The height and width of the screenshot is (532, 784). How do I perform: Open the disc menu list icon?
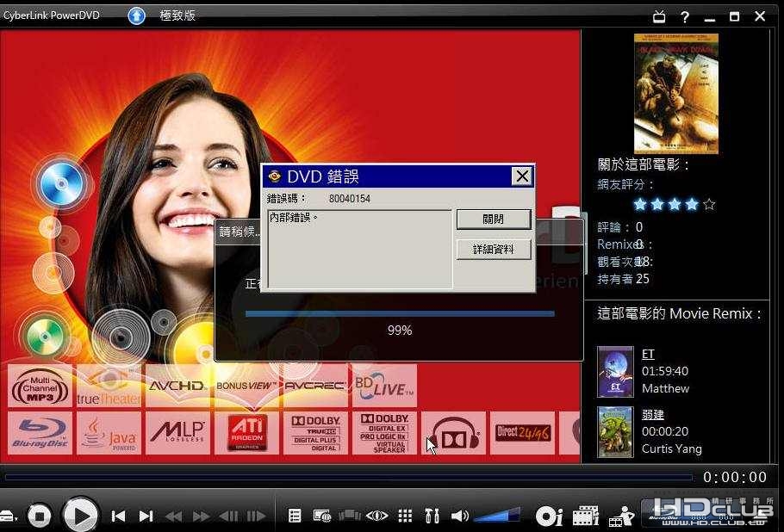pyautogui.click(x=295, y=516)
